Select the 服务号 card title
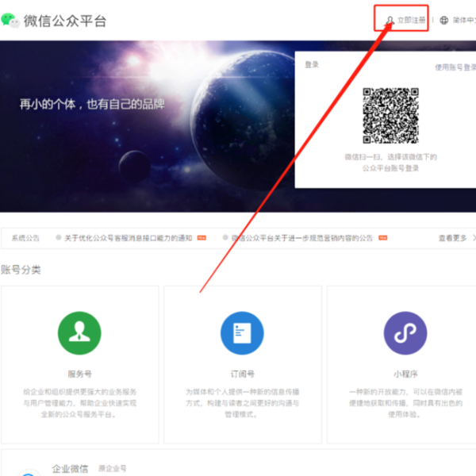 coord(79,374)
